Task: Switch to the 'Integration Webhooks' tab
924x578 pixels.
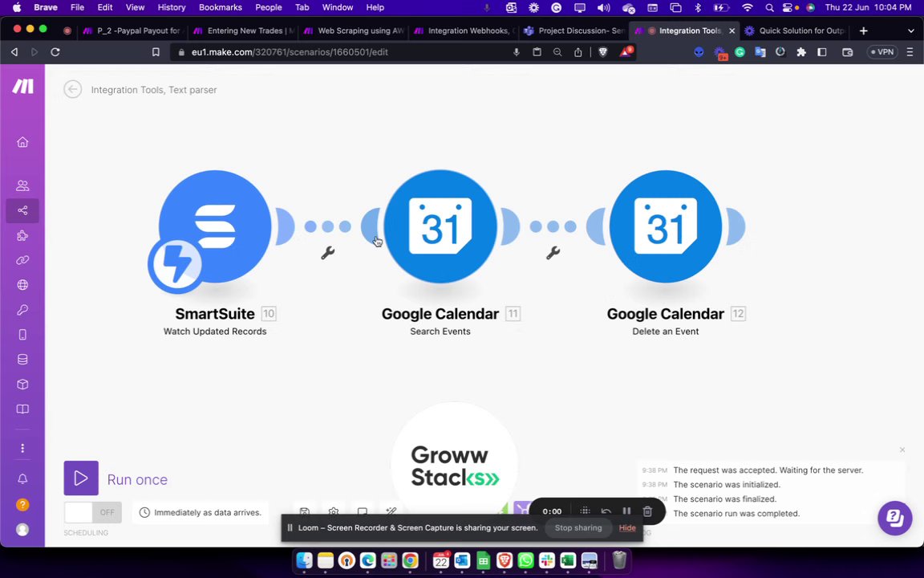Action: [464, 31]
